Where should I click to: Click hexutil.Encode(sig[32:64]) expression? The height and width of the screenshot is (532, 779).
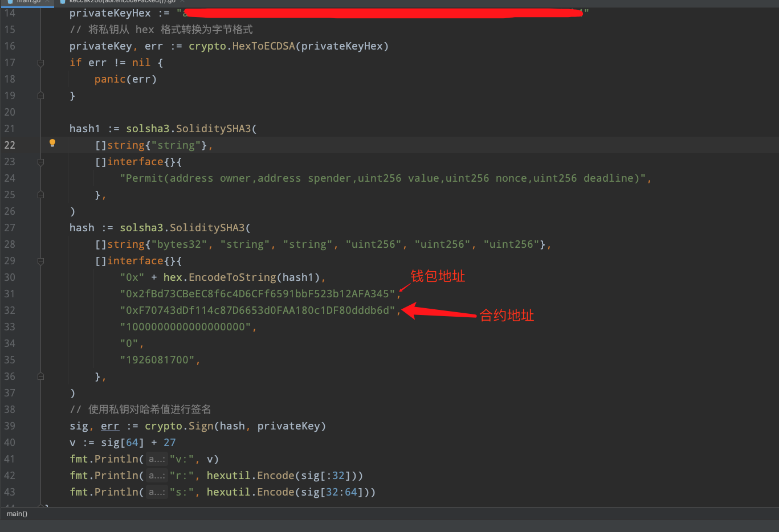tap(288, 492)
